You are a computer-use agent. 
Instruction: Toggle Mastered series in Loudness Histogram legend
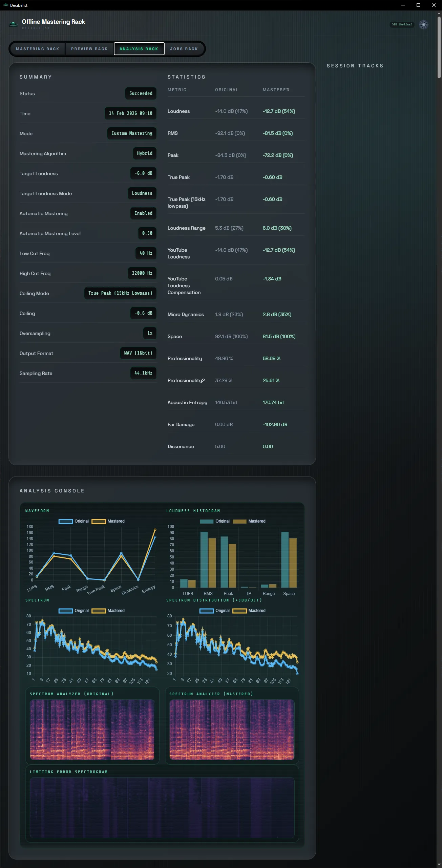249,521
